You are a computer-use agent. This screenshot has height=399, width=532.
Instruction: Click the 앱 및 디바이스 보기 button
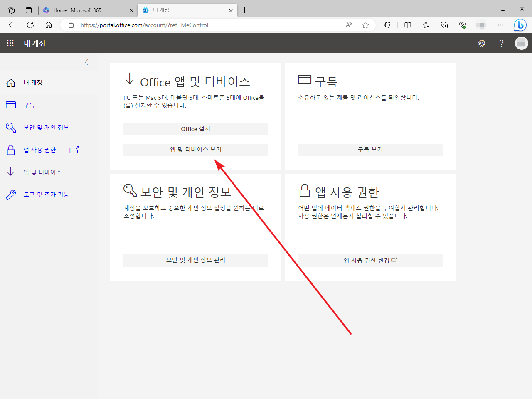click(x=196, y=150)
